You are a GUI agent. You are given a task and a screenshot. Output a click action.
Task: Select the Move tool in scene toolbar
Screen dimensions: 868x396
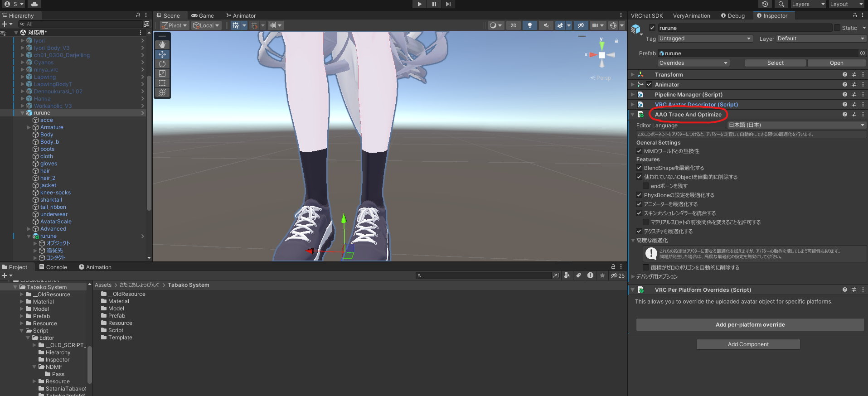pyautogui.click(x=162, y=54)
